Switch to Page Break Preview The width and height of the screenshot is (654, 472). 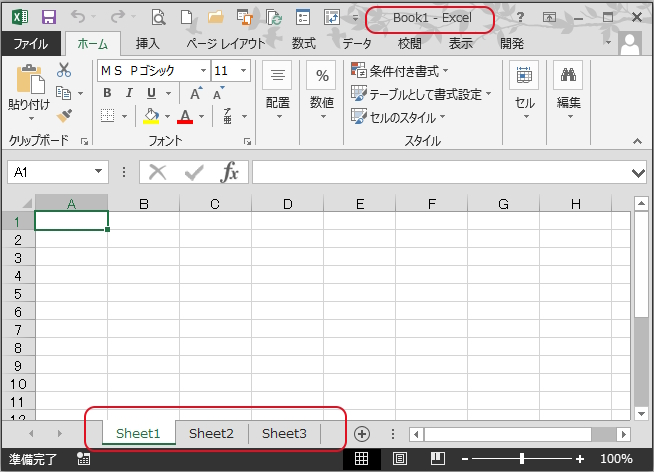[x=438, y=459]
